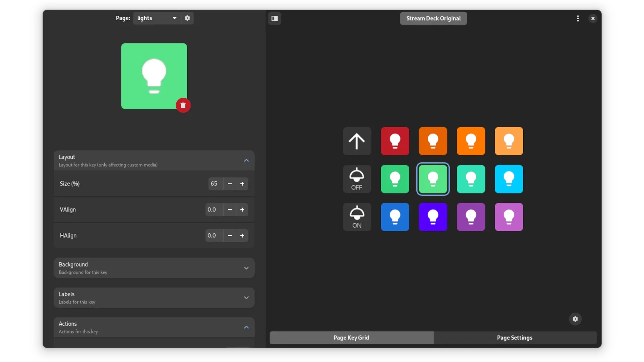Select the lamp ON key
Viewport: 644px width, 362px height.
(357, 217)
